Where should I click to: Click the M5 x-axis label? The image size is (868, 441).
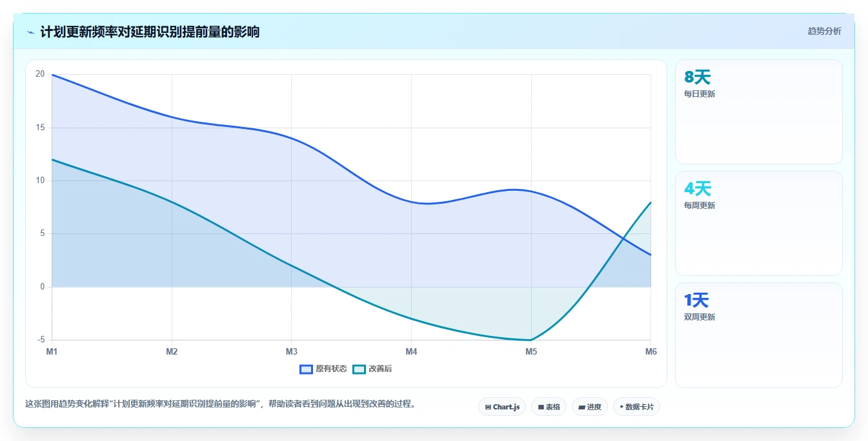pos(531,351)
